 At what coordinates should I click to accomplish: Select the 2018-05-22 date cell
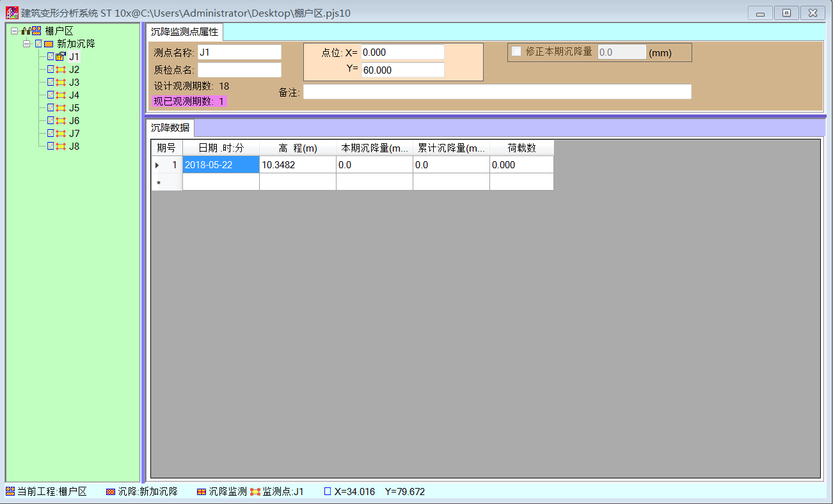tap(221, 165)
